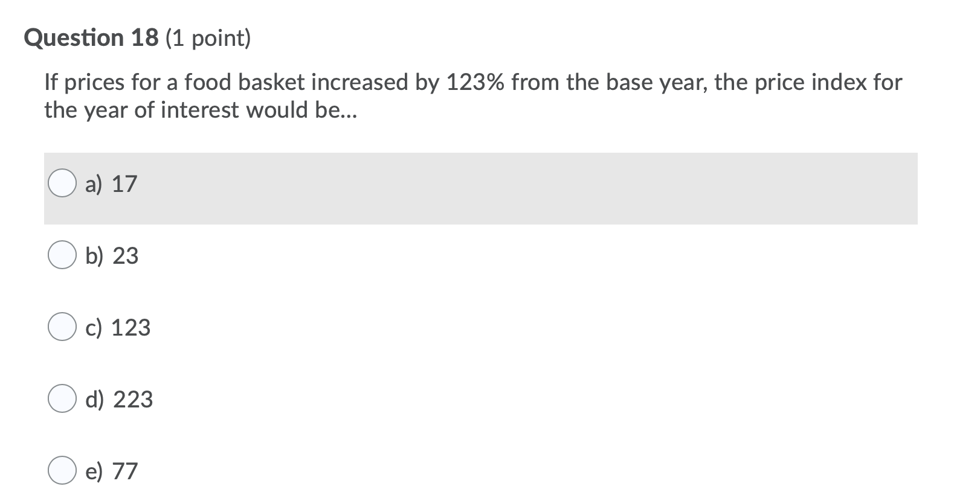
Task: Select radio button for answer d) 223
Action: (62, 399)
